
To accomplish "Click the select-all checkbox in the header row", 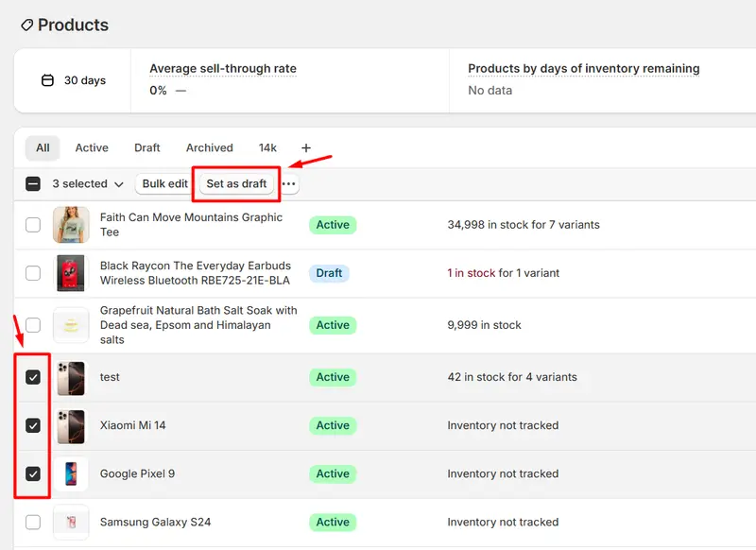I will 31,183.
